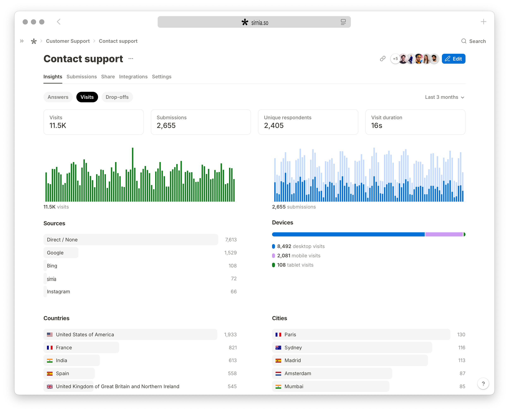The image size is (511, 420).
Task: Click the Netherlands flag next to Amsterdam
Action: [278, 373]
